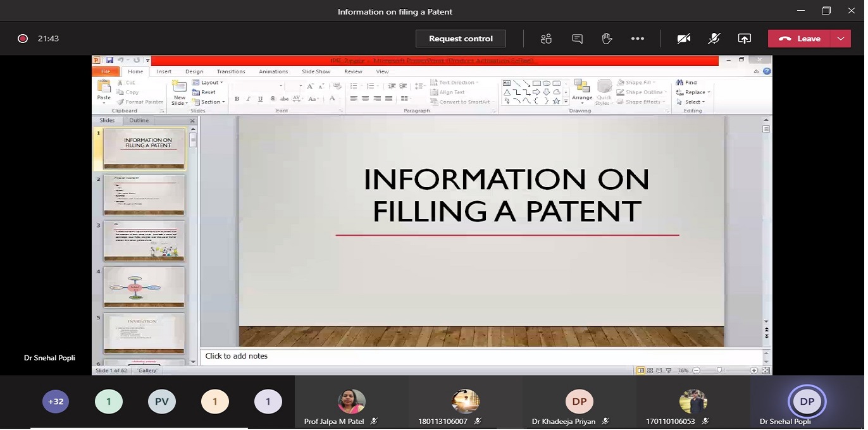Raise your hand in the meeting
The height and width of the screenshot is (430, 868).
[607, 39]
